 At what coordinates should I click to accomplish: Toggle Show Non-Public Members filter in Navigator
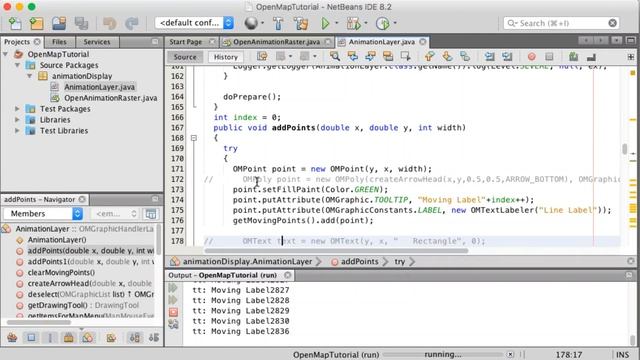click(69, 338)
